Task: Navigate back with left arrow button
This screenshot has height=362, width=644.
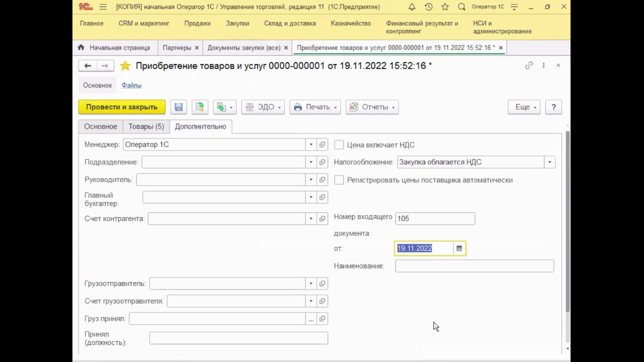Action: point(88,66)
